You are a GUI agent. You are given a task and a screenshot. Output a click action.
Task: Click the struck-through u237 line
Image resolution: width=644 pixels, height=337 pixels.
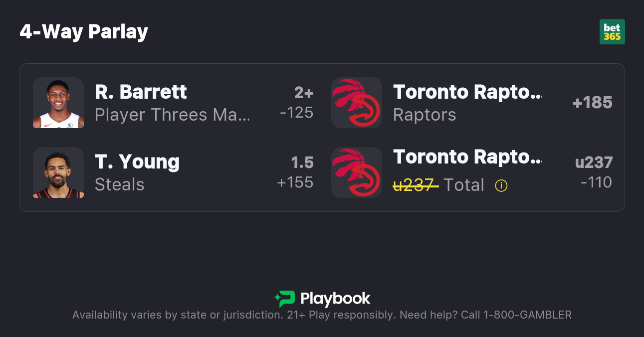pos(416,185)
